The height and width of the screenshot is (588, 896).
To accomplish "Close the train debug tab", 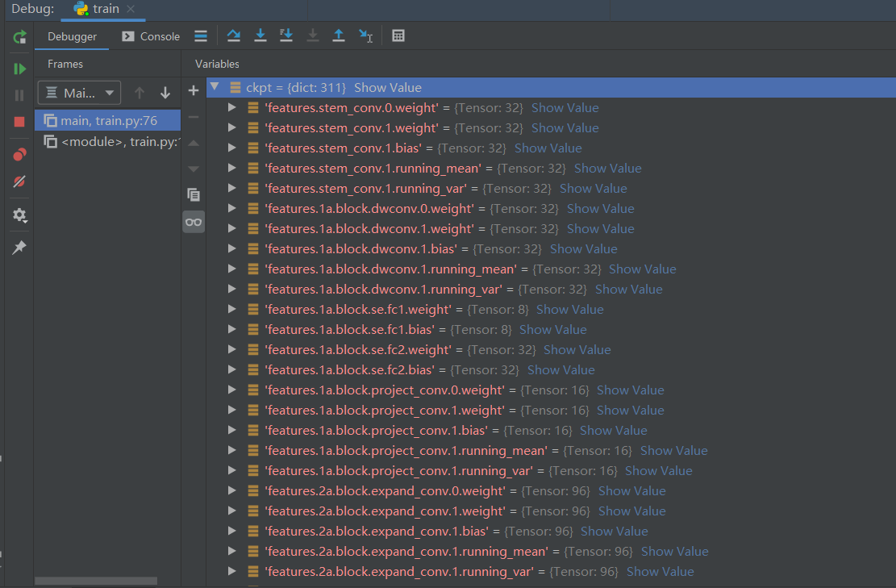I will [131, 9].
